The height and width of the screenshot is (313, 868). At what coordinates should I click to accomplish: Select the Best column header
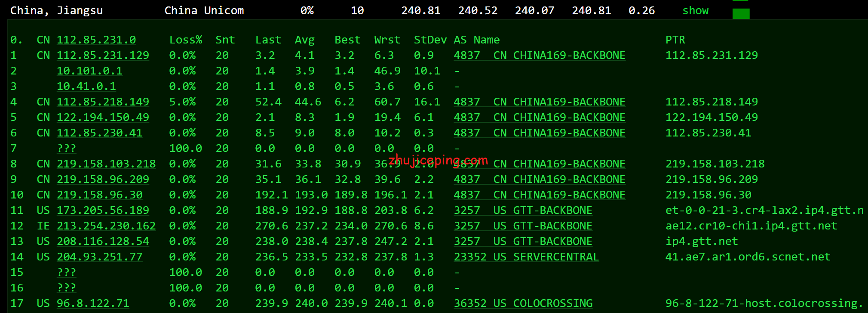click(347, 40)
